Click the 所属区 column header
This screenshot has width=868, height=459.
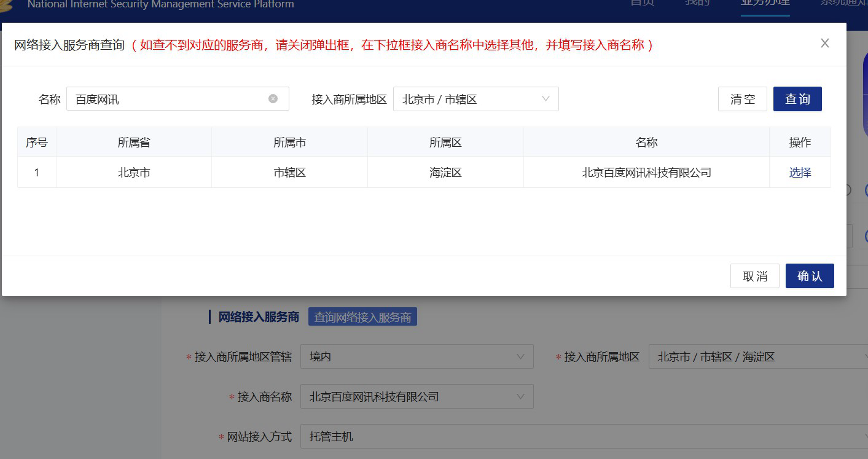pyautogui.click(x=445, y=142)
